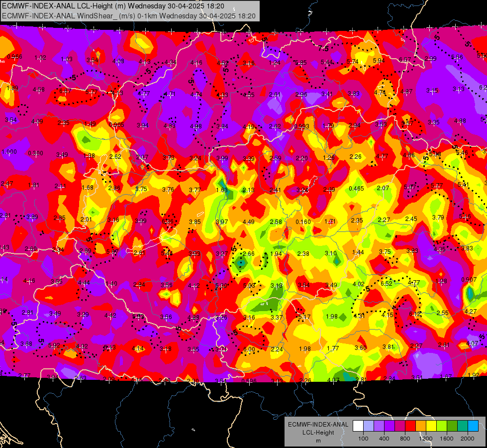This screenshot has height=448, width=487.
Task: Click the 4.49 wind shear value
Action: coord(248,222)
